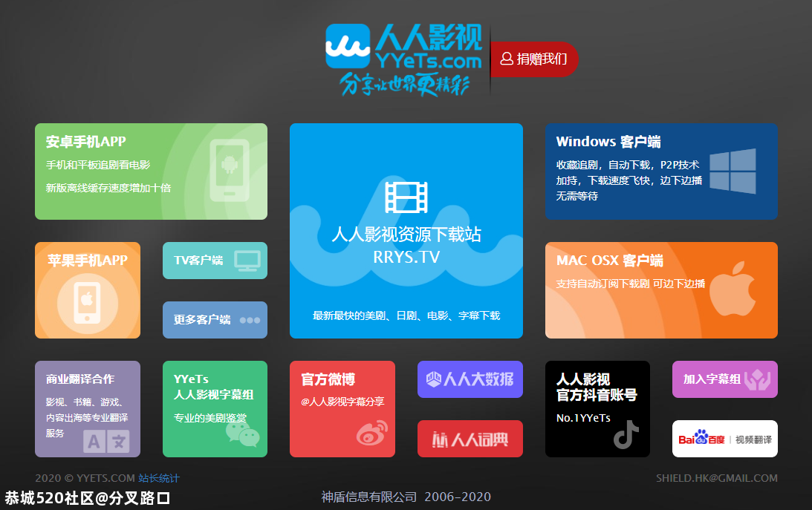
Task: Open the TV客户端 tile
Action: tap(215, 260)
